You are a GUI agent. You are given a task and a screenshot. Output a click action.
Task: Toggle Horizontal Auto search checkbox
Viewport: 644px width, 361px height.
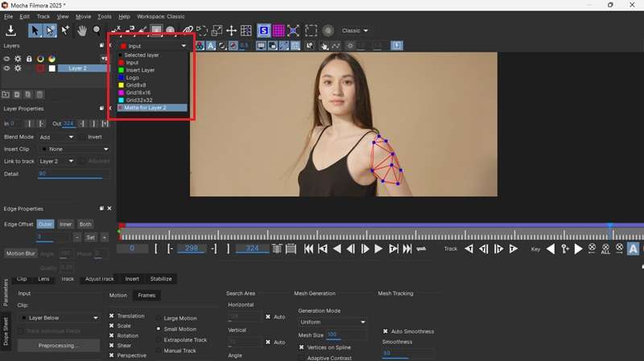click(x=268, y=317)
